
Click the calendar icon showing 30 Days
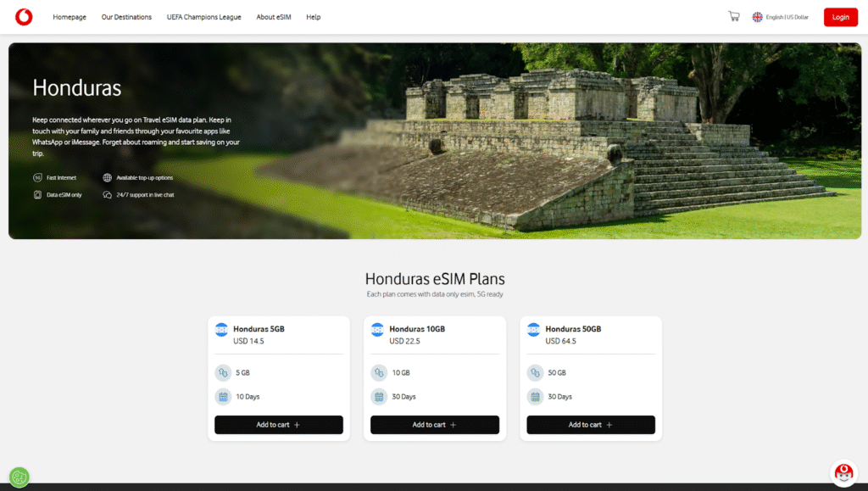click(x=378, y=396)
